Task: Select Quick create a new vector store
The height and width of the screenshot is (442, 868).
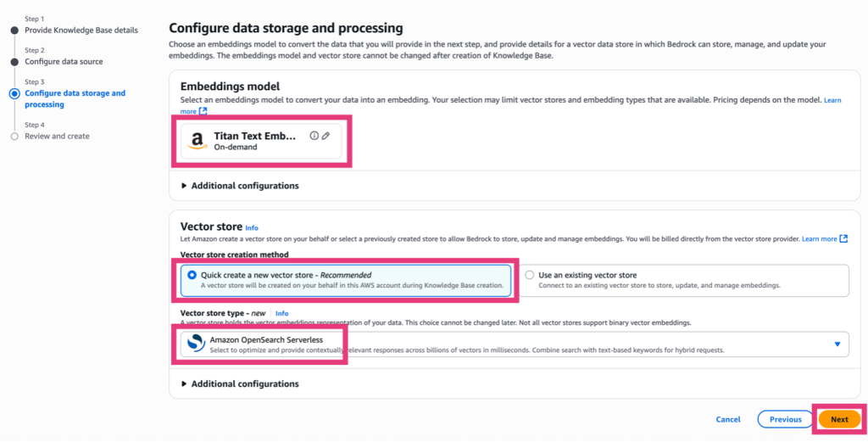Action: coord(192,275)
